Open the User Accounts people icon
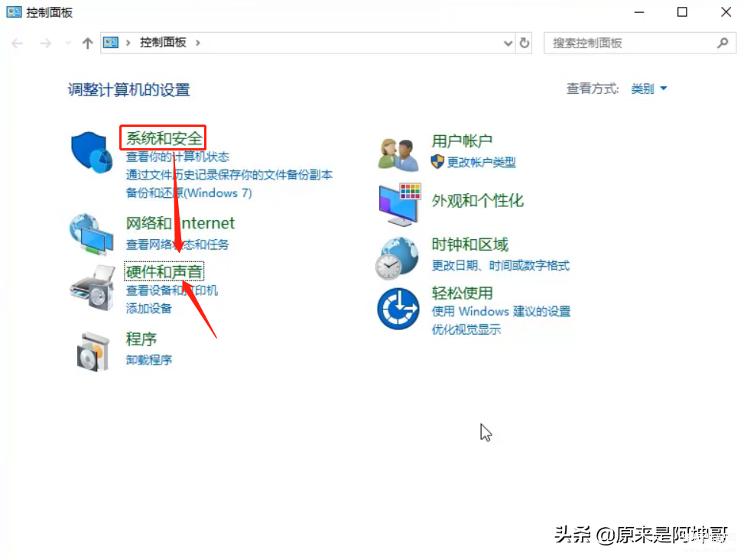The image size is (744, 560). pyautogui.click(x=398, y=154)
